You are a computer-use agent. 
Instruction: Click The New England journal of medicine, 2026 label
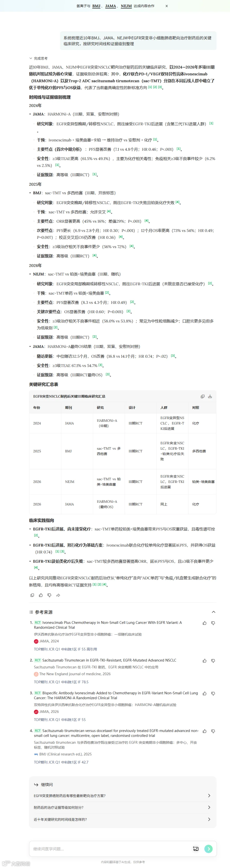72,674
